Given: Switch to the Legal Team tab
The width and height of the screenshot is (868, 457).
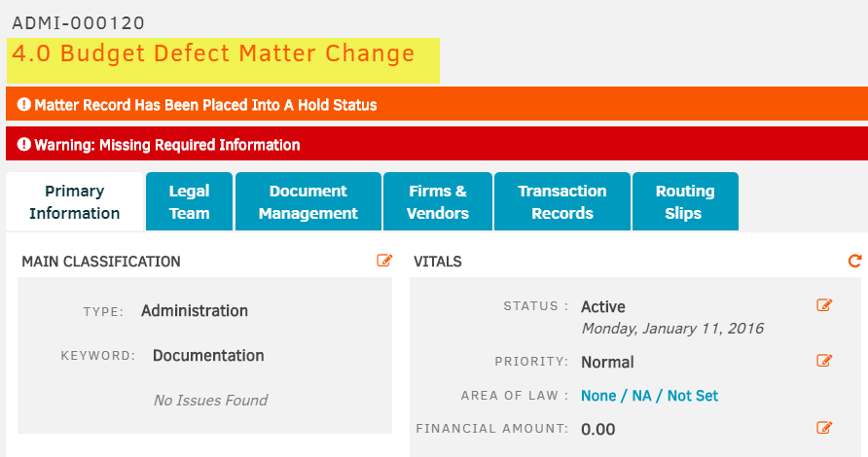Looking at the screenshot, I should point(190,201).
